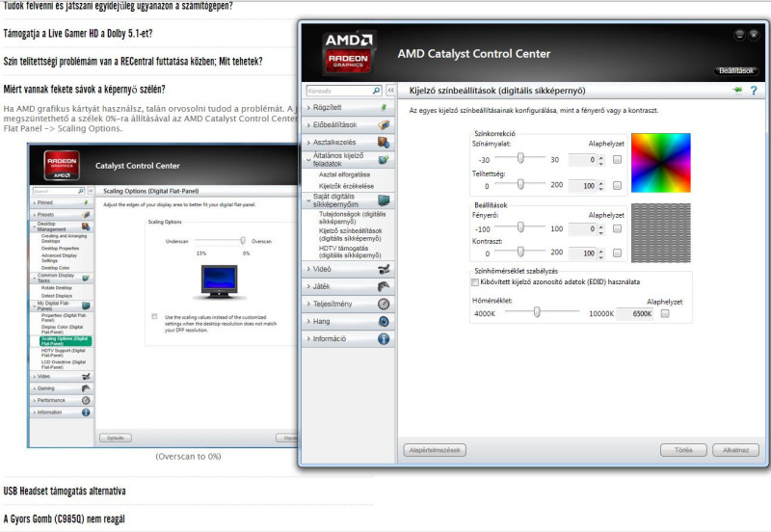Click the Videó film icon
The image size is (771, 532).
click(x=384, y=269)
